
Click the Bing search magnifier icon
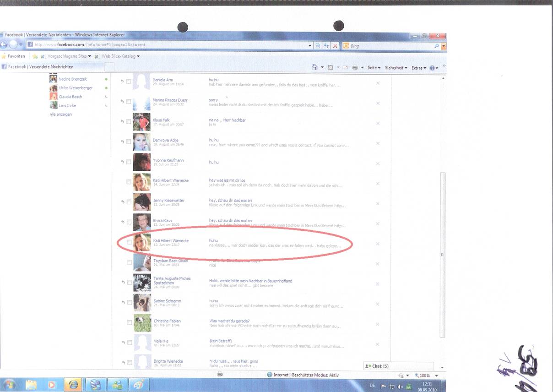click(x=437, y=46)
